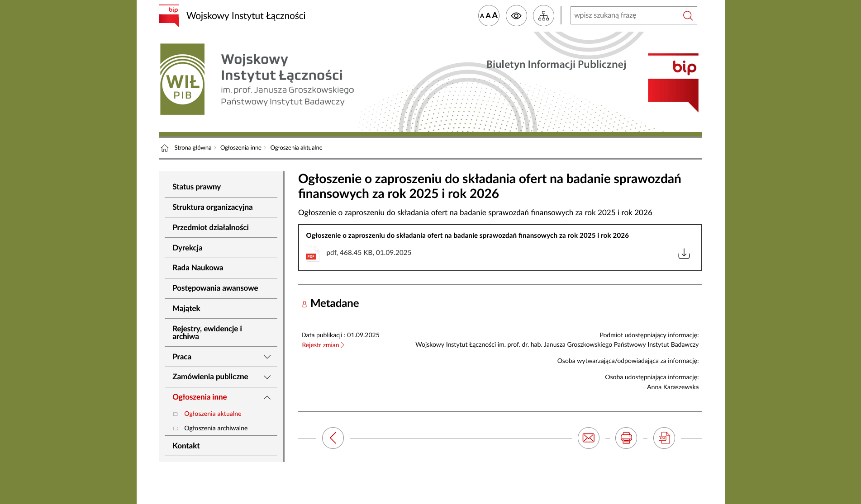Image resolution: width=861 pixels, height=504 pixels.
Task: Print page using printer icon
Action: [x=626, y=438]
